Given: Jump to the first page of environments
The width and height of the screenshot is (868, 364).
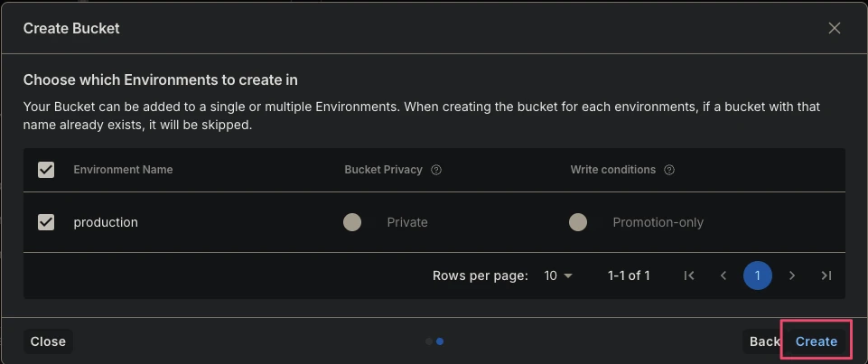Looking at the screenshot, I should pyautogui.click(x=689, y=275).
